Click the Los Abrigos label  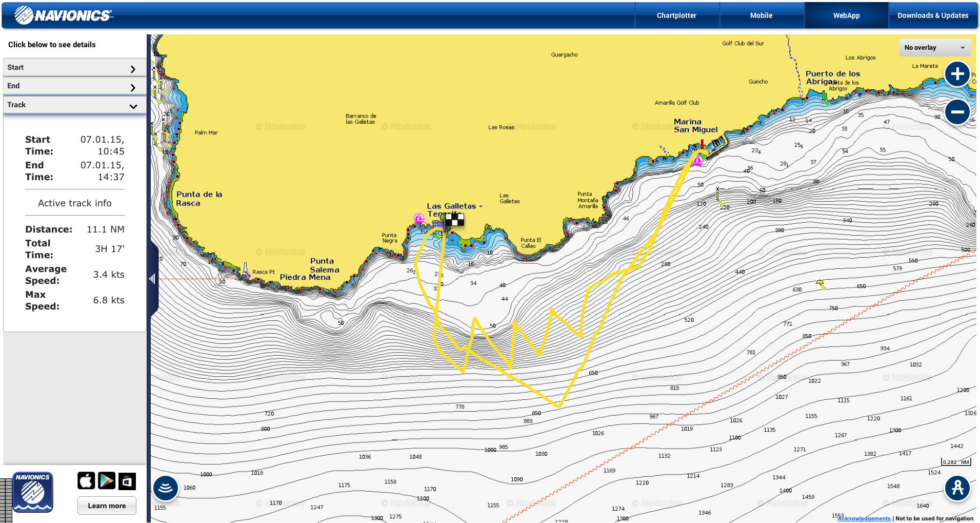861,58
